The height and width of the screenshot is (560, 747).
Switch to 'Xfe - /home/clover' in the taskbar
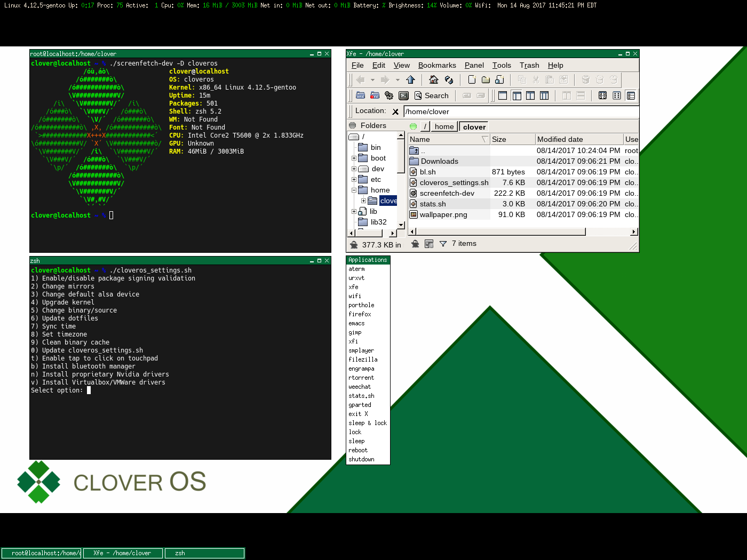point(122,553)
